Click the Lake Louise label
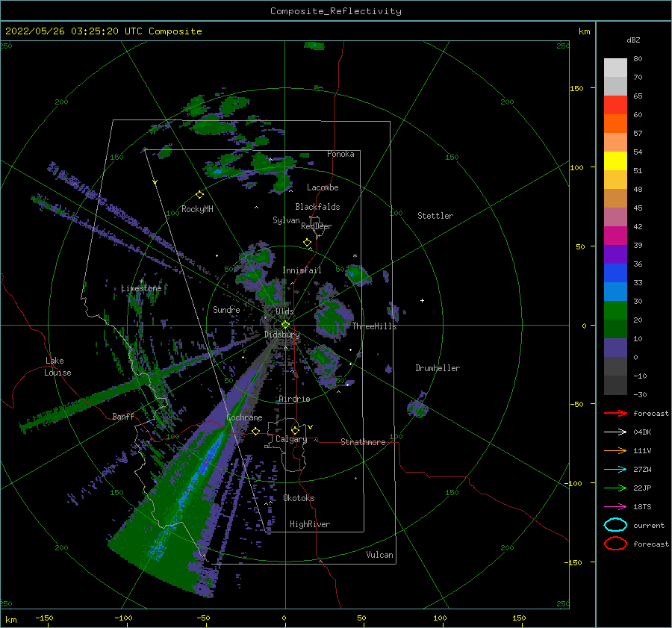This screenshot has height=628, width=672. 57,367
